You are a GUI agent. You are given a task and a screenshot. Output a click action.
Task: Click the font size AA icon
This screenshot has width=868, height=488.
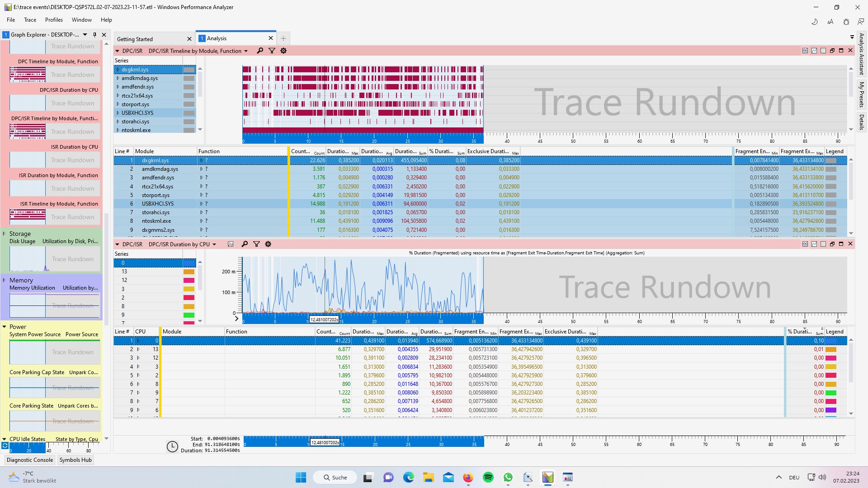click(x=830, y=22)
